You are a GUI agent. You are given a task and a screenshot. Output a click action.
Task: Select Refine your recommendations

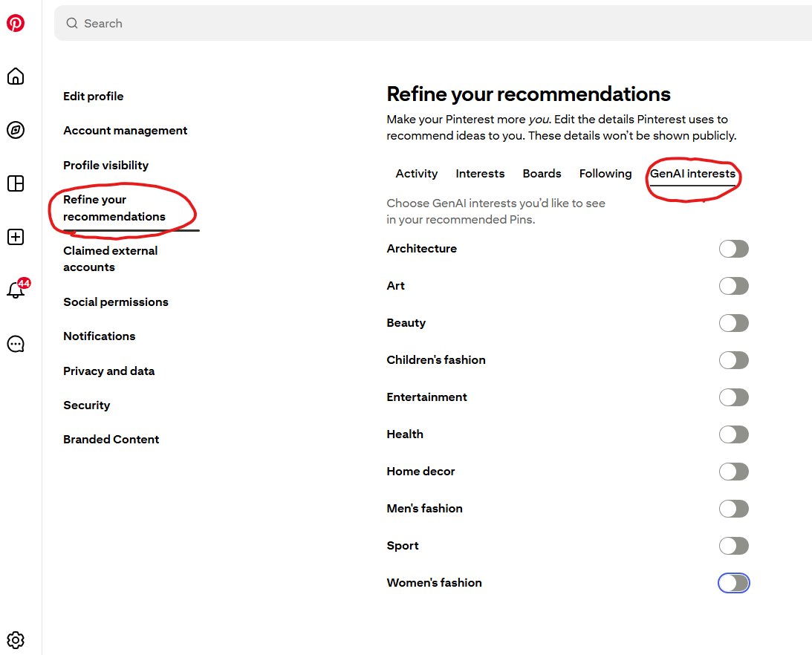click(114, 208)
